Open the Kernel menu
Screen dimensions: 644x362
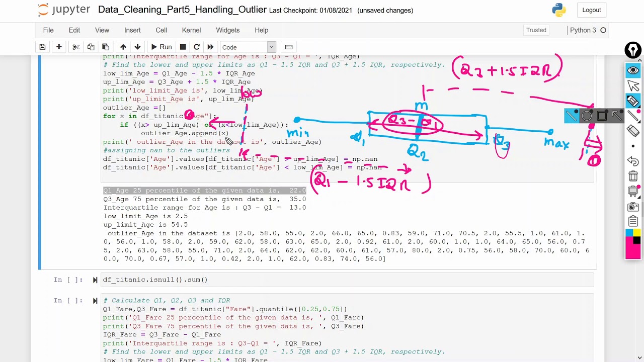coord(191,30)
